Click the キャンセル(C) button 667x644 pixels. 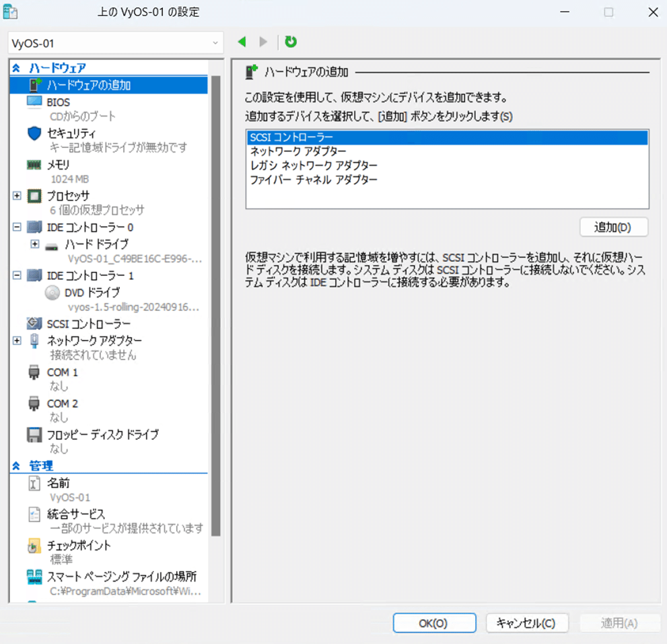click(527, 623)
